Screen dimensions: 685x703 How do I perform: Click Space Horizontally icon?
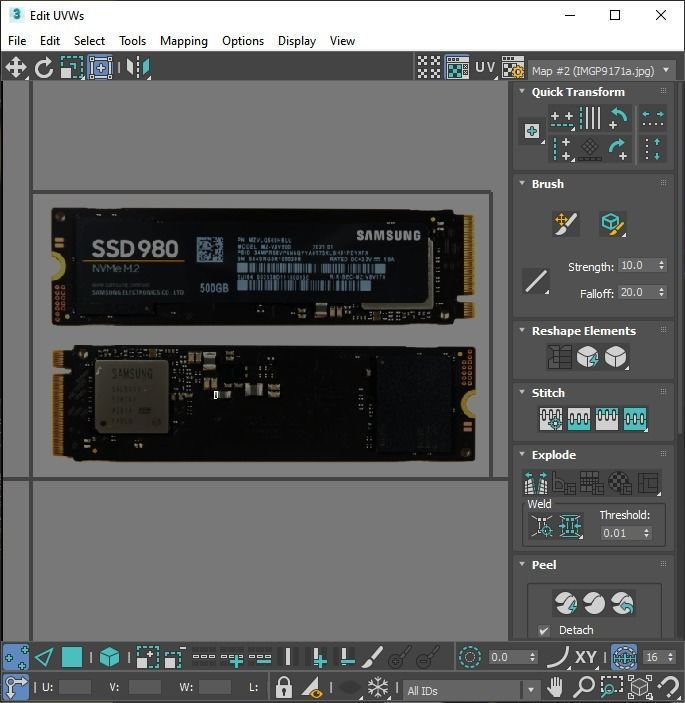point(653,118)
